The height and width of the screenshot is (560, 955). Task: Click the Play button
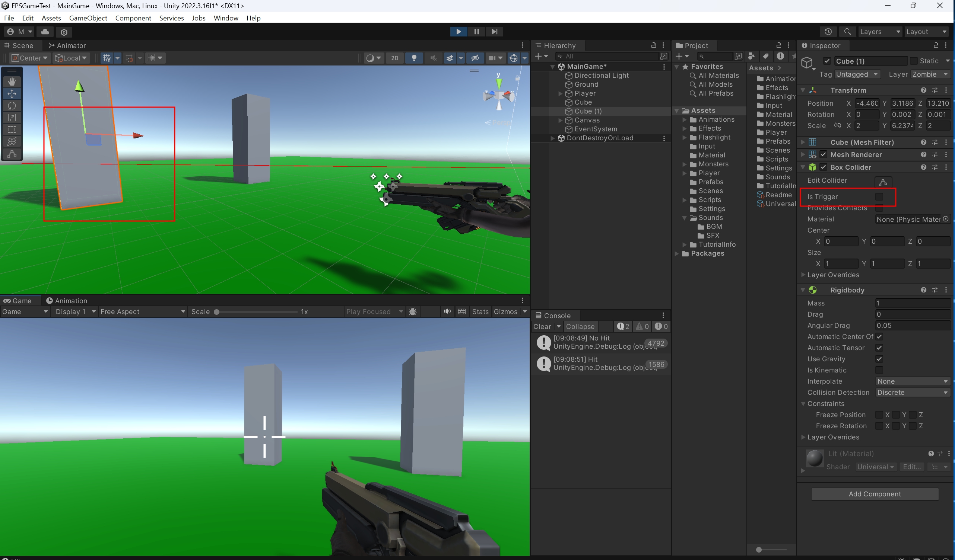click(458, 32)
